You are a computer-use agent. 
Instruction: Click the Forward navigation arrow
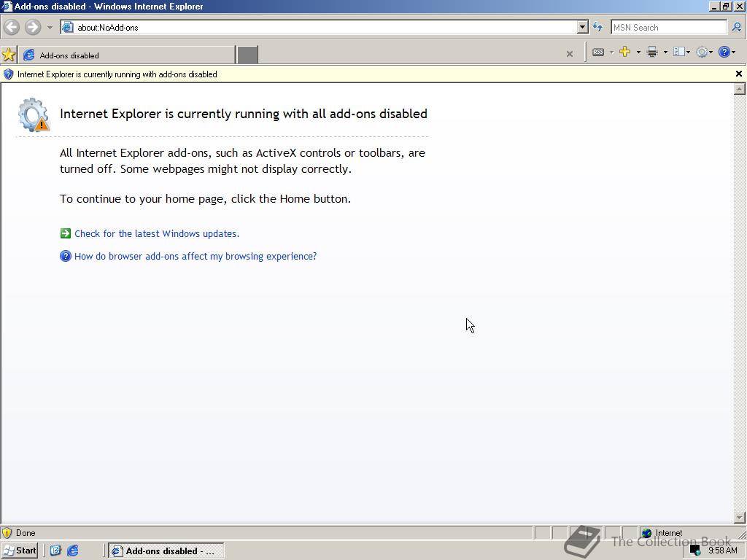(x=33, y=27)
